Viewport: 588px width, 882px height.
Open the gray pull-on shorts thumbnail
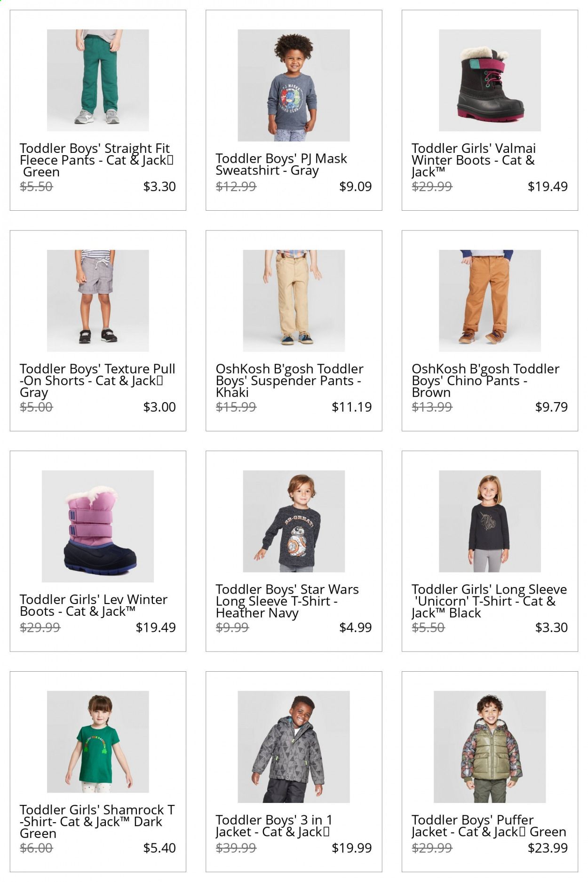click(98, 301)
